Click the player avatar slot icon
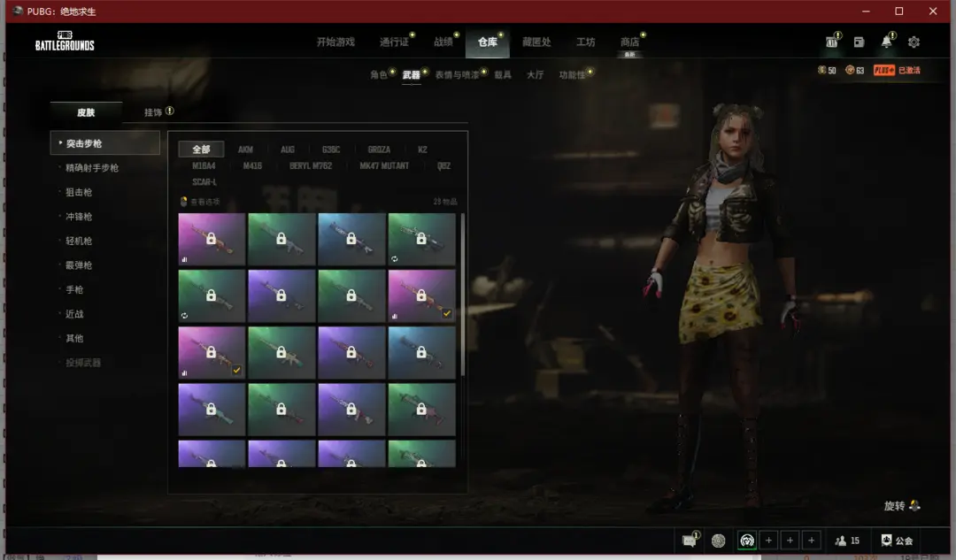The width and height of the screenshot is (956, 560). [747, 541]
